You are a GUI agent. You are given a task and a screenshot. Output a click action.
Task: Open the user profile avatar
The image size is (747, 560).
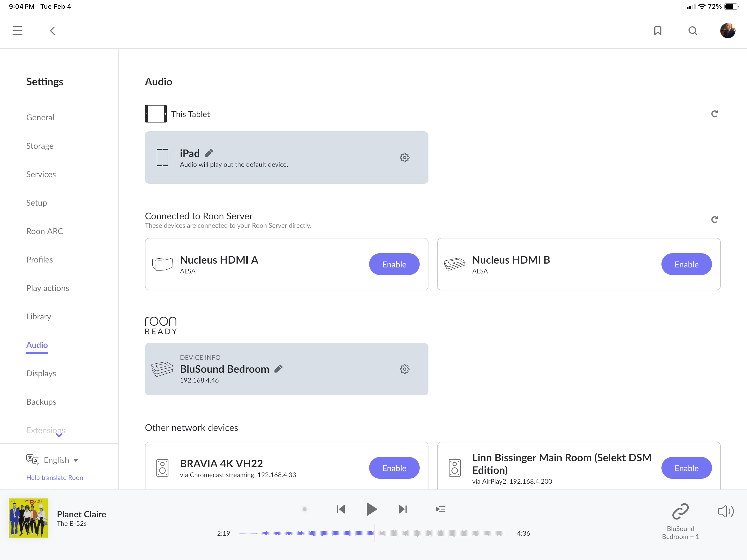[727, 31]
